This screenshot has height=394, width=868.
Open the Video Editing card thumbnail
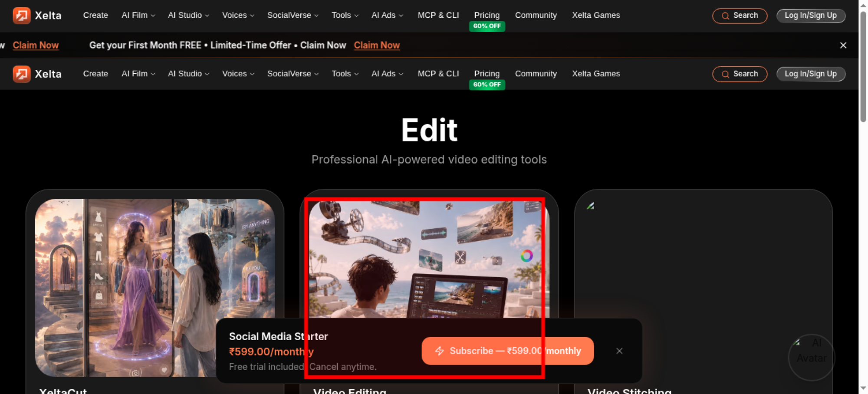pyautogui.click(x=429, y=259)
